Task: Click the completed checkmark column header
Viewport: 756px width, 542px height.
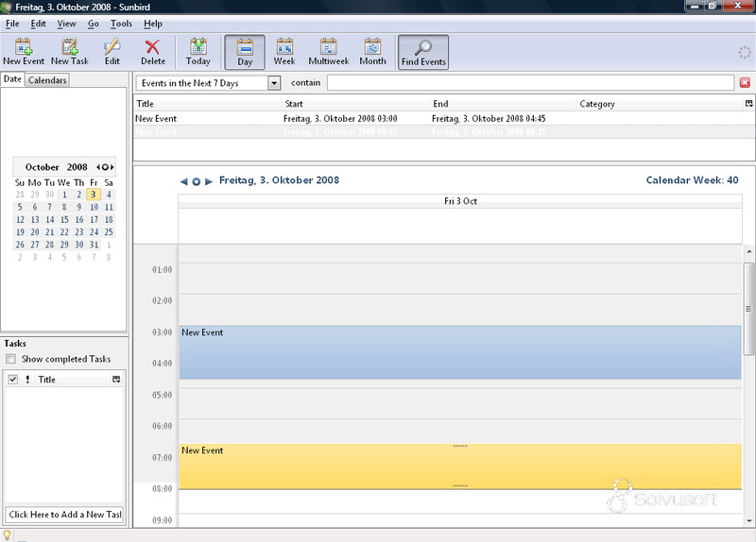Action: tap(13, 380)
